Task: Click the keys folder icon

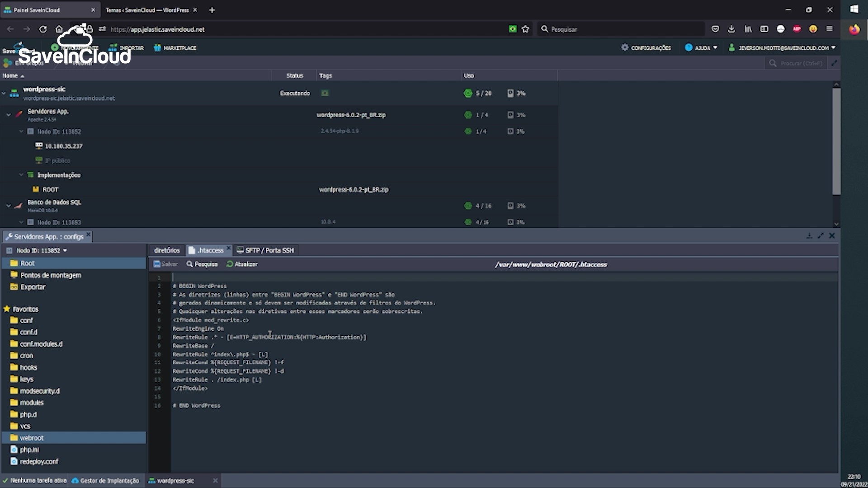Action: click(14, 379)
